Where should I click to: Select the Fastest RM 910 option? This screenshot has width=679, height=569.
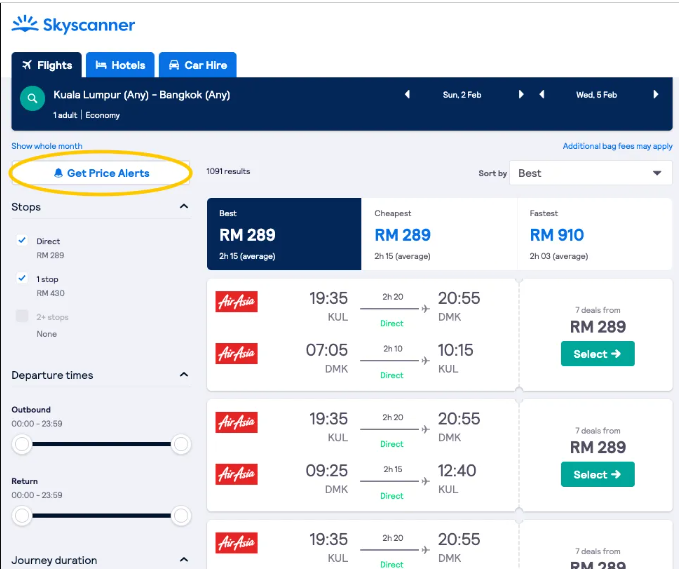coord(594,235)
